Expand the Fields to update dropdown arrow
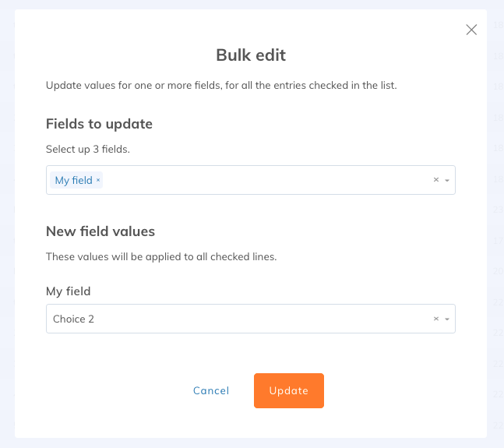This screenshot has height=448, width=504. tap(447, 180)
